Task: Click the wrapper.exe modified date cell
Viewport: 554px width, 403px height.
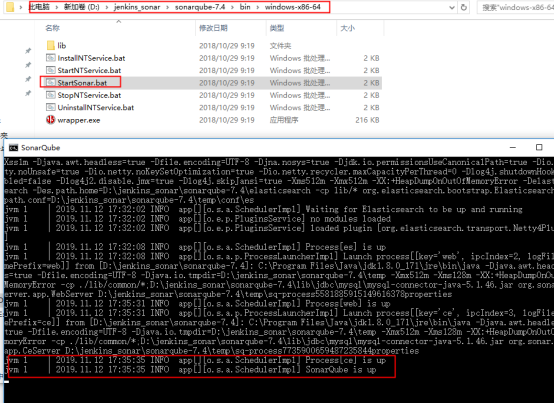Action: coord(226,120)
